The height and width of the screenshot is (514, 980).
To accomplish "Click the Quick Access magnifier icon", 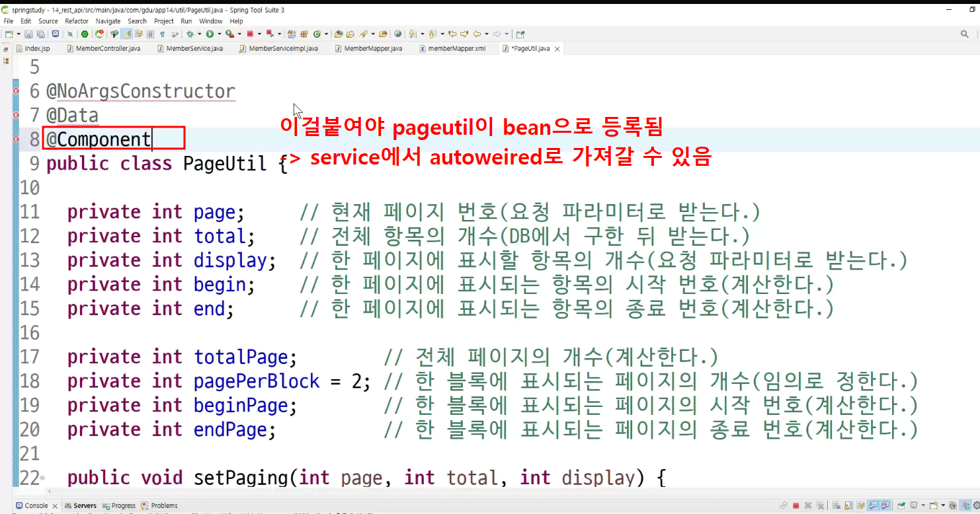I will 965,34.
